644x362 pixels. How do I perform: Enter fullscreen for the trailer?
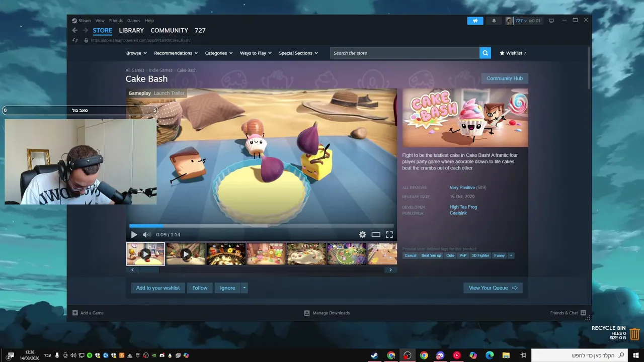coord(389,234)
